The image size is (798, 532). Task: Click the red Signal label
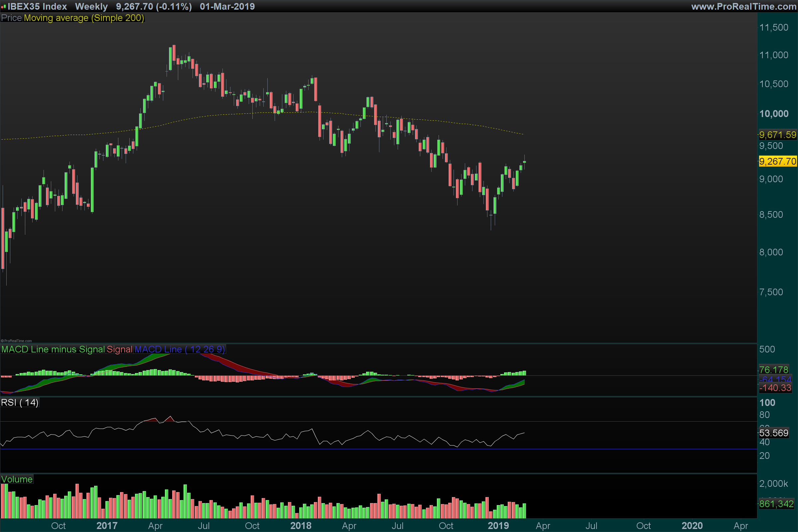coord(119,349)
